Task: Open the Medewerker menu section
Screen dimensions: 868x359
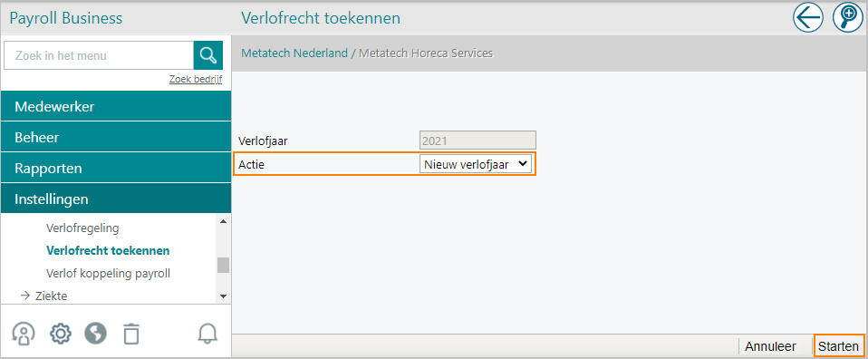Action: (116, 106)
